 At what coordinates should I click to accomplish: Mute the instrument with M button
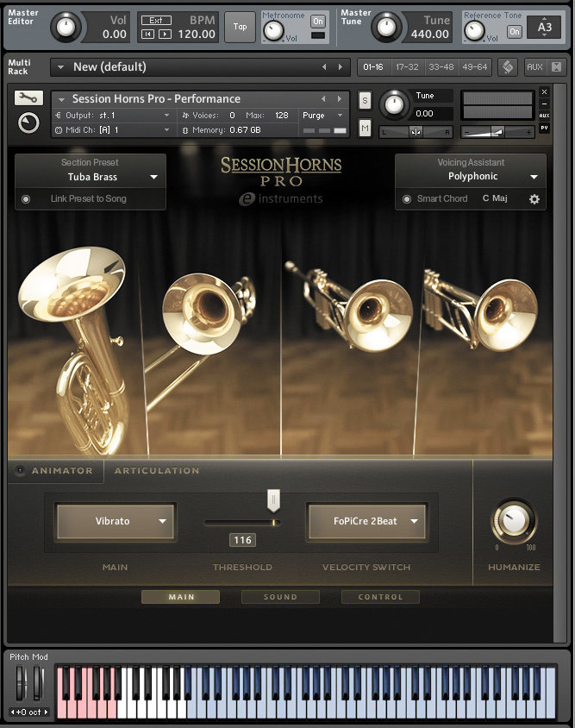(x=365, y=129)
